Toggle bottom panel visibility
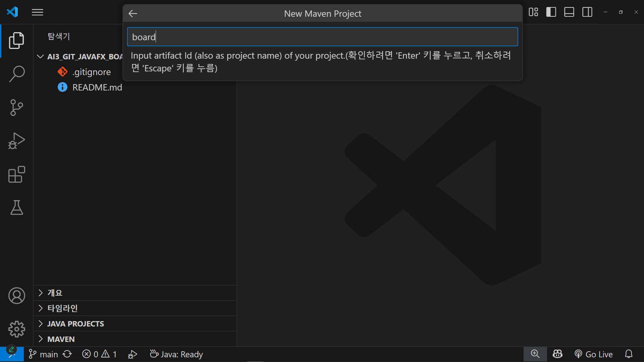 coord(569,12)
